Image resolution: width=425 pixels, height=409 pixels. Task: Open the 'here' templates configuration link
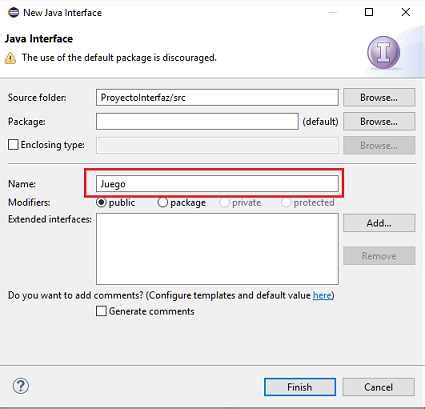[322, 295]
